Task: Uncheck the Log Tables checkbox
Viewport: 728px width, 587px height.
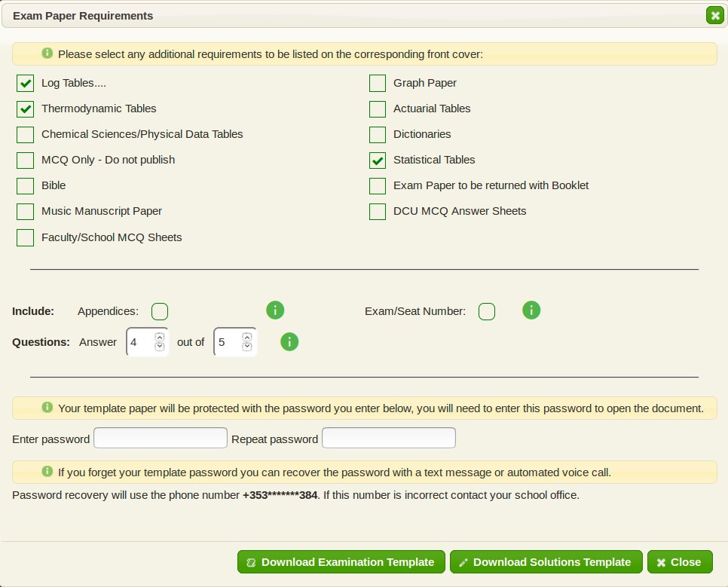Action: point(25,83)
